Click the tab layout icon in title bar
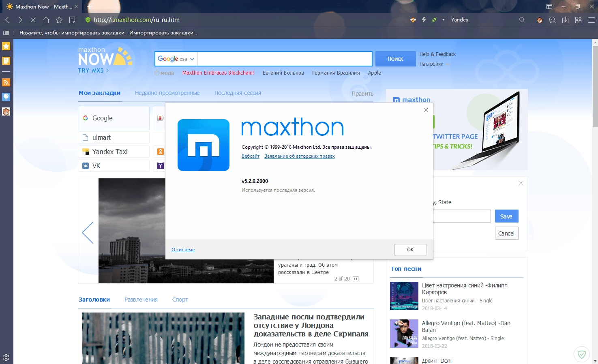598x364 pixels. pyautogui.click(x=549, y=6)
